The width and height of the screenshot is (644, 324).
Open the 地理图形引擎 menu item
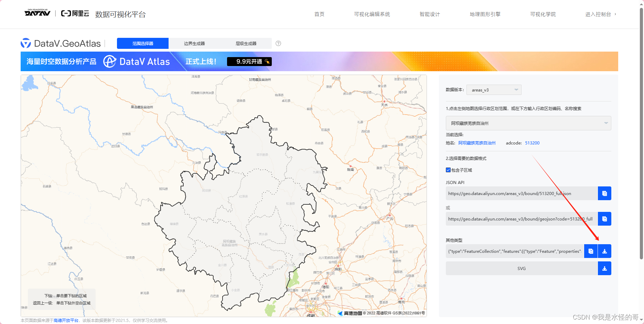pyautogui.click(x=485, y=14)
